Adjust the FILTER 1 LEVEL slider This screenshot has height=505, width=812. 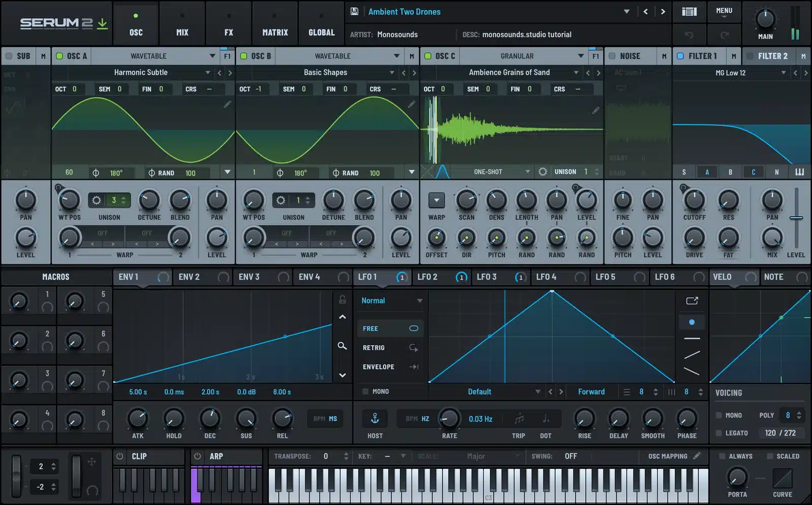796,218
